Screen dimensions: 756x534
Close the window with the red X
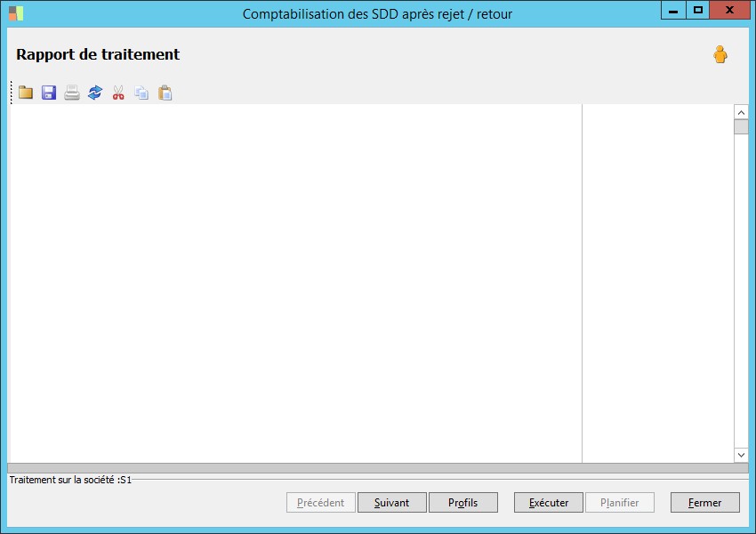pos(730,11)
